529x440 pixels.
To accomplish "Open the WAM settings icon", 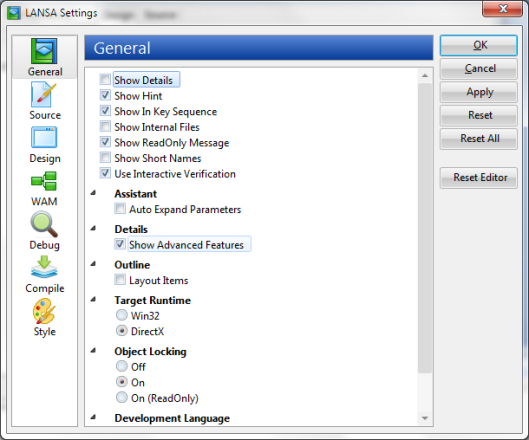I will click(x=44, y=181).
